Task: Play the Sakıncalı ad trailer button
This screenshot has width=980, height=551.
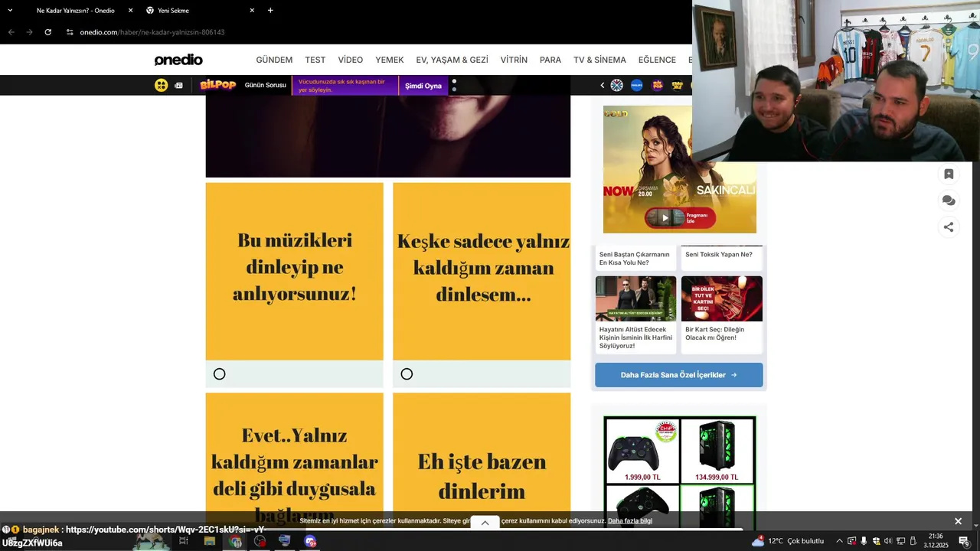Action: point(680,218)
